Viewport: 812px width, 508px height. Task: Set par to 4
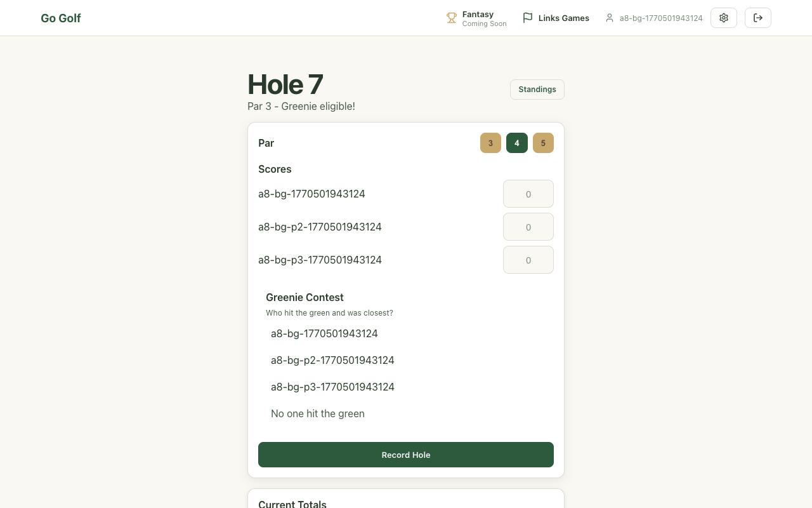(x=516, y=143)
